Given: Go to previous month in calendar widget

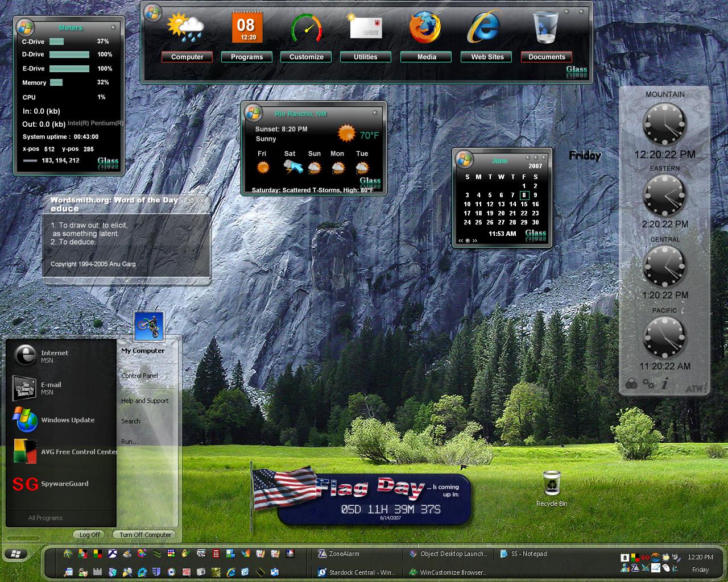Looking at the screenshot, I should pyautogui.click(x=461, y=240).
